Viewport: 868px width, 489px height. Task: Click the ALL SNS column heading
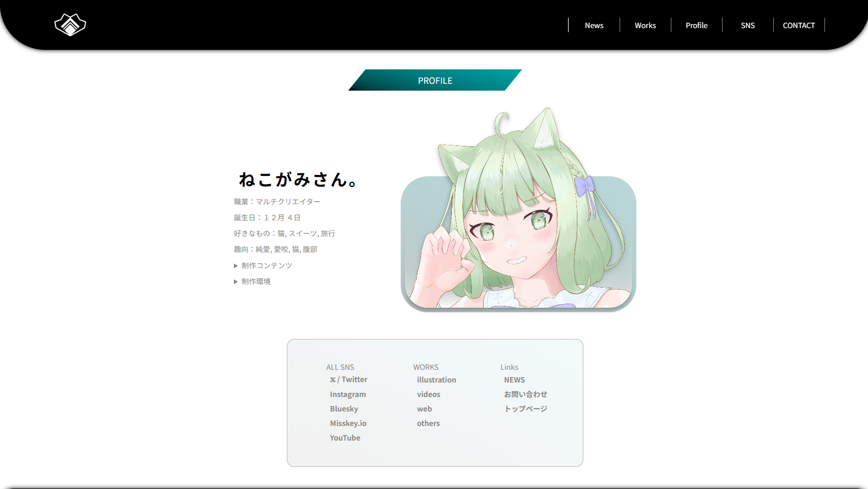click(x=340, y=367)
